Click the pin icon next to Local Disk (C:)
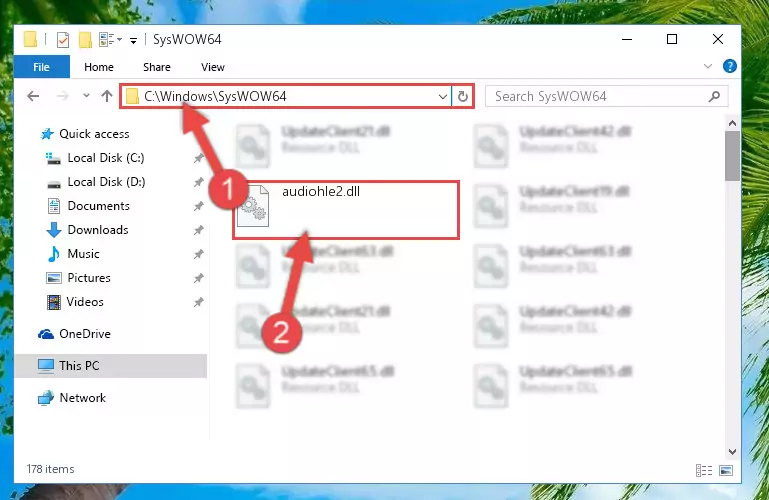 click(198, 158)
